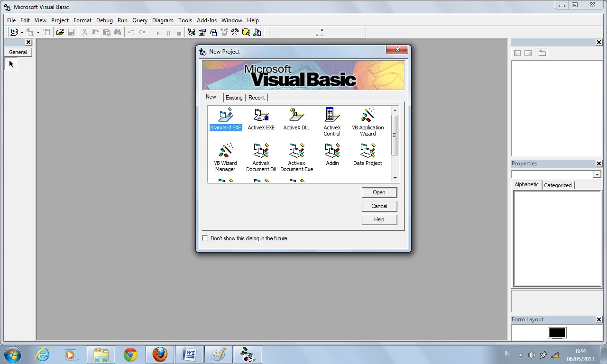Open the Add-Ins menu

click(x=207, y=20)
